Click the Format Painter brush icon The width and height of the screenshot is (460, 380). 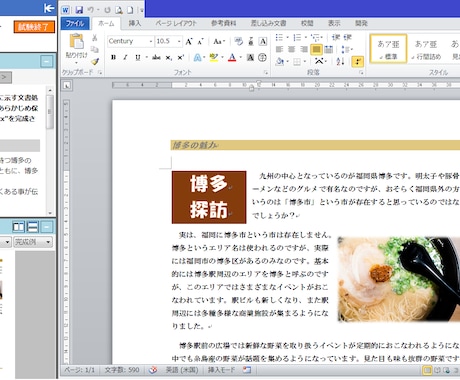coord(95,62)
